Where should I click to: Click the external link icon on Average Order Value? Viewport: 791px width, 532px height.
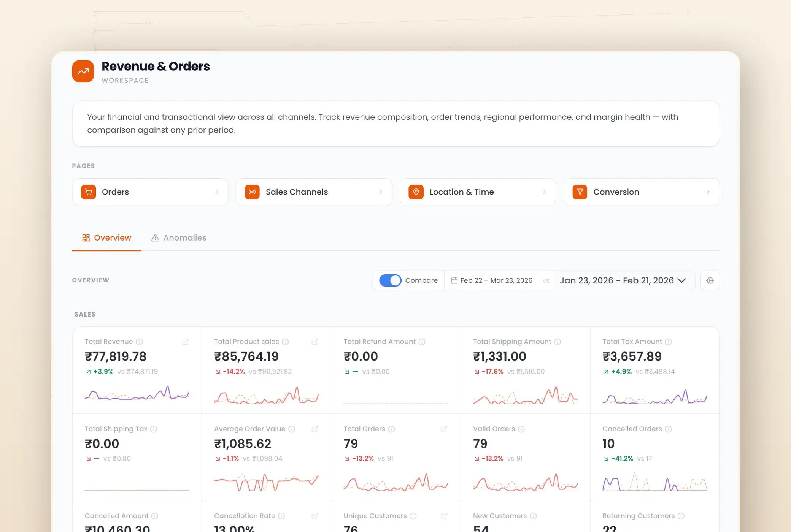(315, 429)
